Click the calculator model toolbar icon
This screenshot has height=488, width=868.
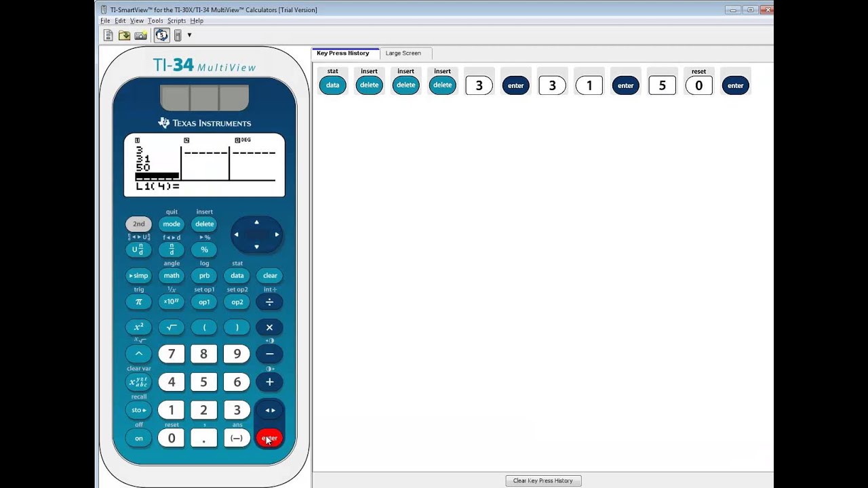178,35
